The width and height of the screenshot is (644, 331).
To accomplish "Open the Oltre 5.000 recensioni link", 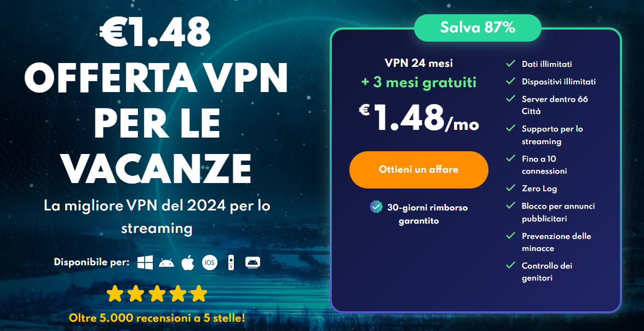I will coord(157,318).
